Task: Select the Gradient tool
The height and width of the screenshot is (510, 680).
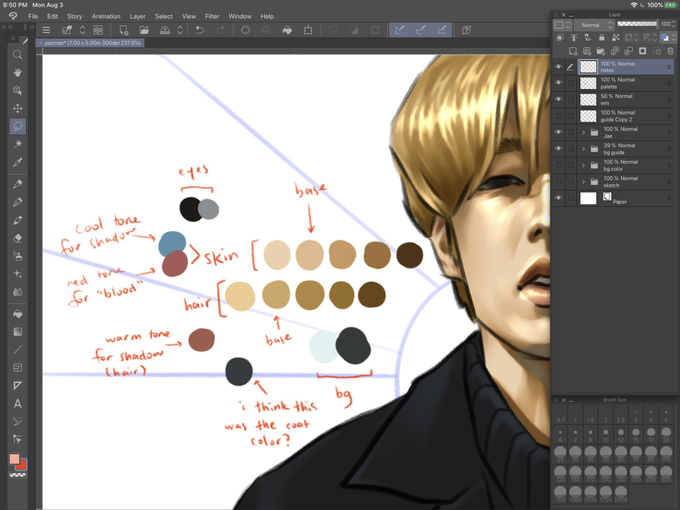Action: (17, 332)
